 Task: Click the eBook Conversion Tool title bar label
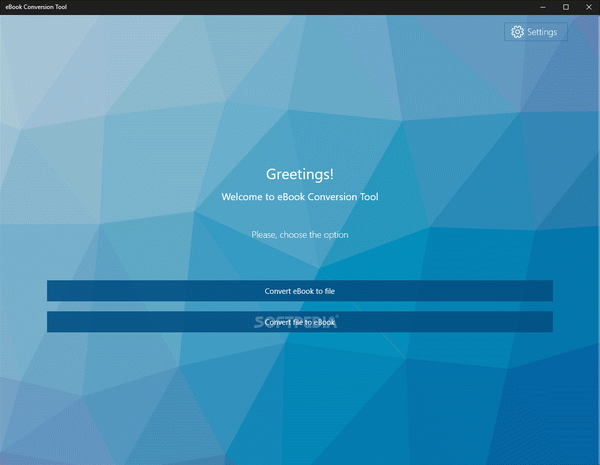[x=36, y=7]
